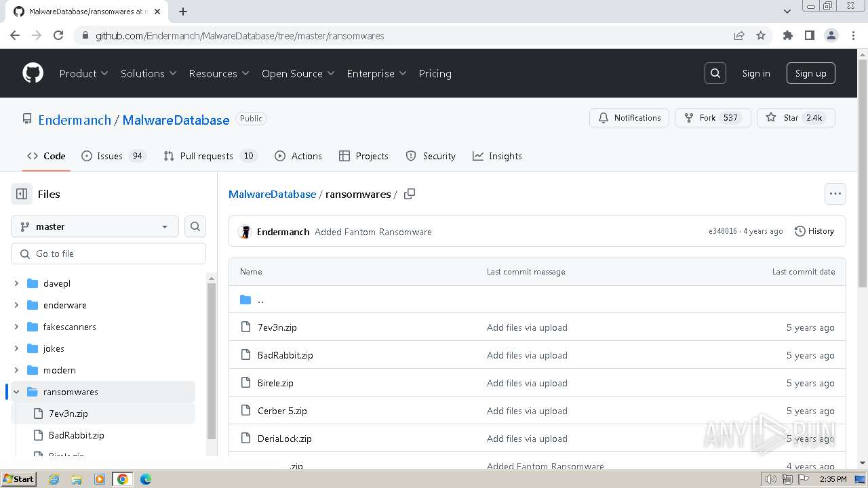This screenshot has height=488, width=868.
Task: Open the Chrome extensions puzzle icon
Action: coord(788,35)
